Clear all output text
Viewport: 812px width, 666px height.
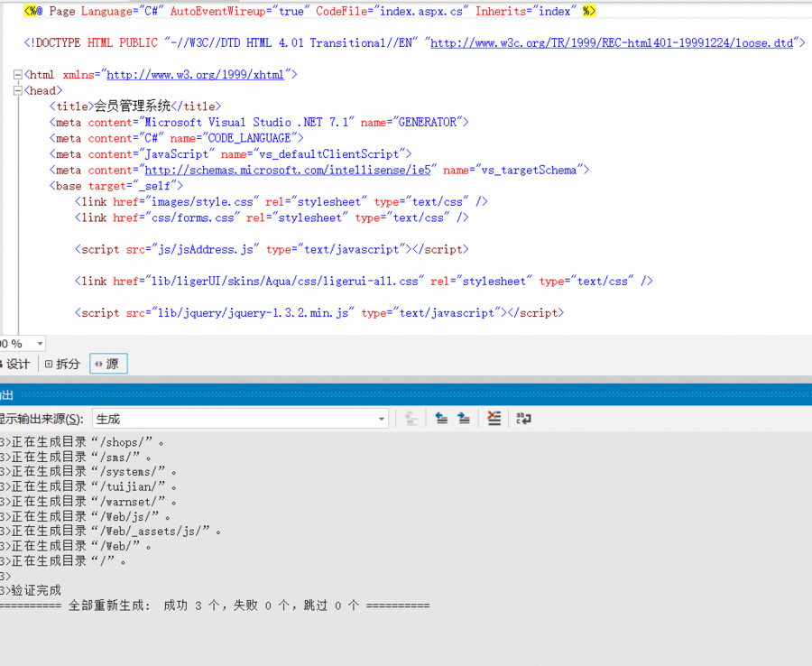click(x=494, y=419)
